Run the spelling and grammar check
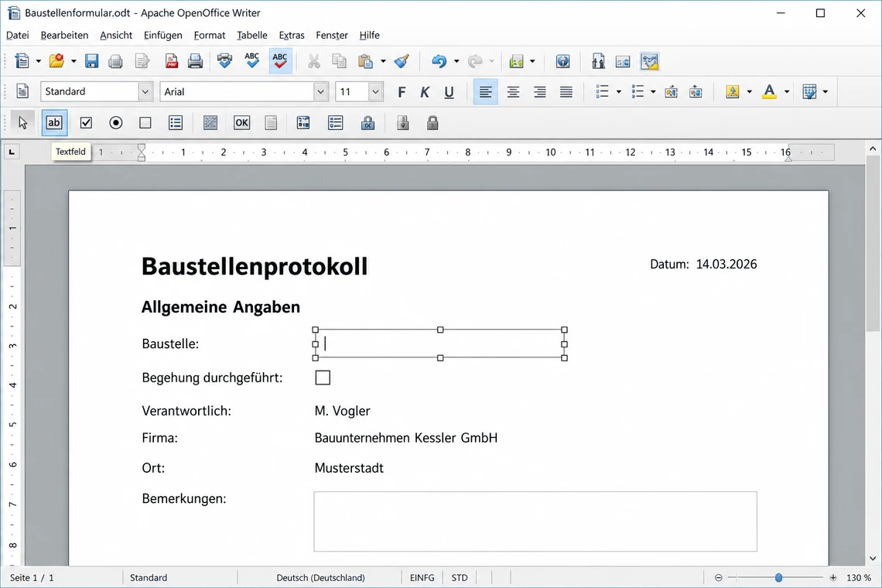882x588 pixels. point(252,61)
